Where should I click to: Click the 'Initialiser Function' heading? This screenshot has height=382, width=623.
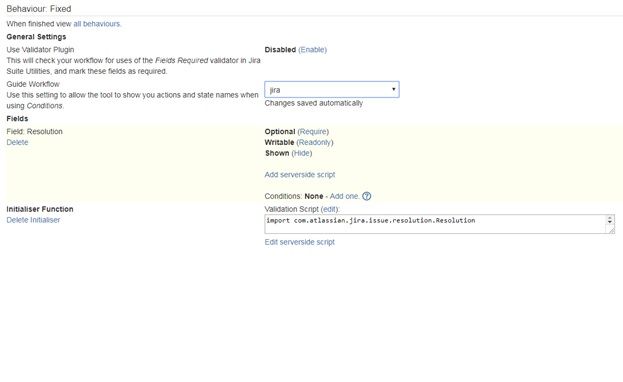pos(40,209)
